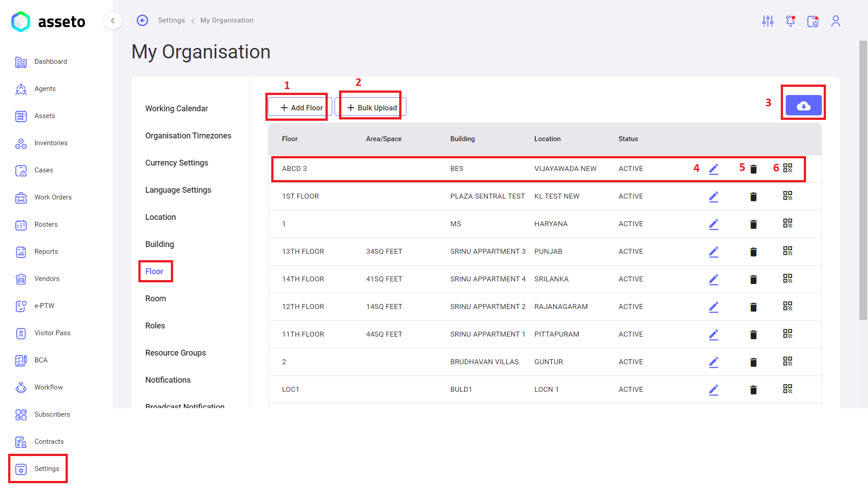Delete the 13TH FLOOR entry

coord(754,252)
